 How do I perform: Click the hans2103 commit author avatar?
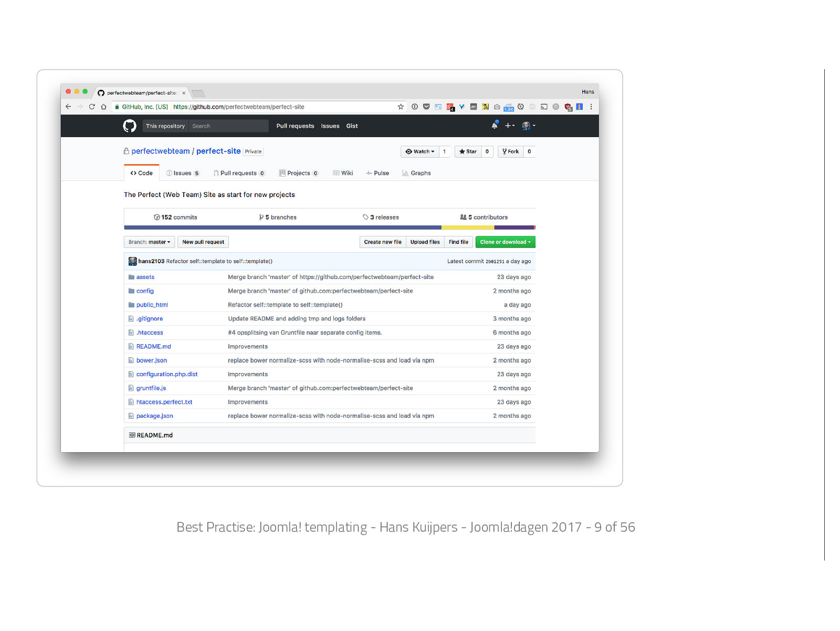pos(133,261)
